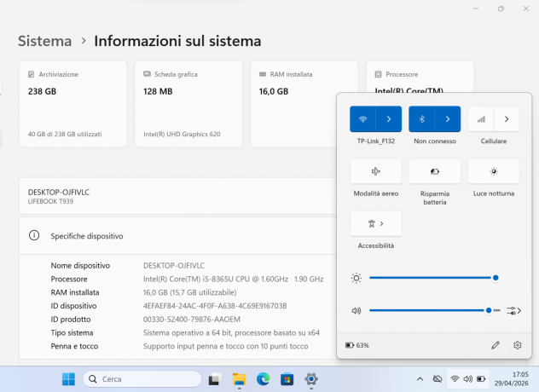The image size is (539, 392).
Task: Edit quick settings with pencil icon
Action: tap(496, 345)
